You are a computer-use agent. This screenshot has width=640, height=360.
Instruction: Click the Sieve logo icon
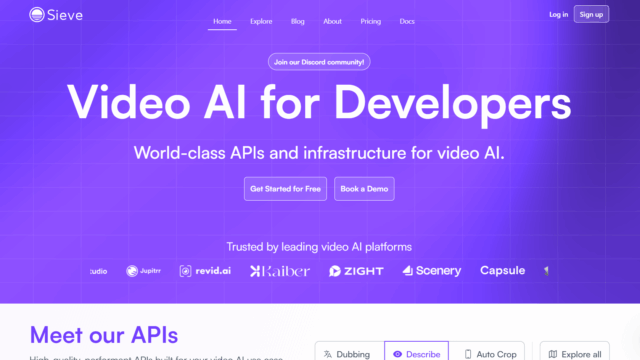(37, 15)
